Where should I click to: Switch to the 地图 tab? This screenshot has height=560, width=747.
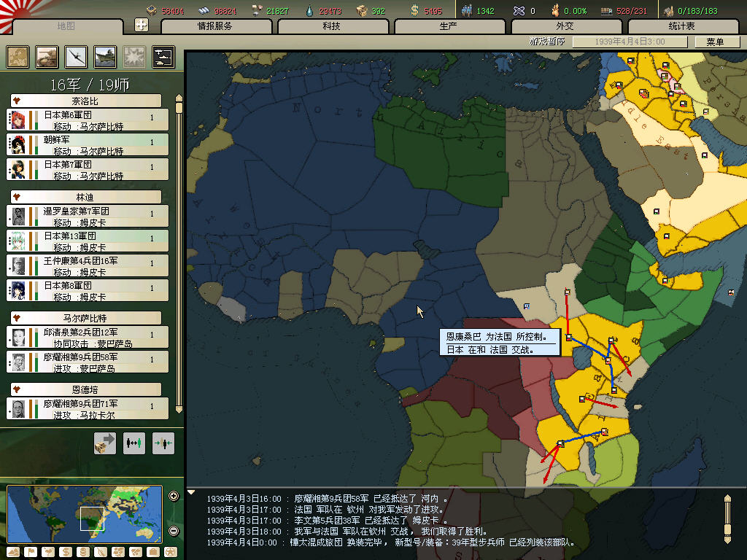(66, 26)
